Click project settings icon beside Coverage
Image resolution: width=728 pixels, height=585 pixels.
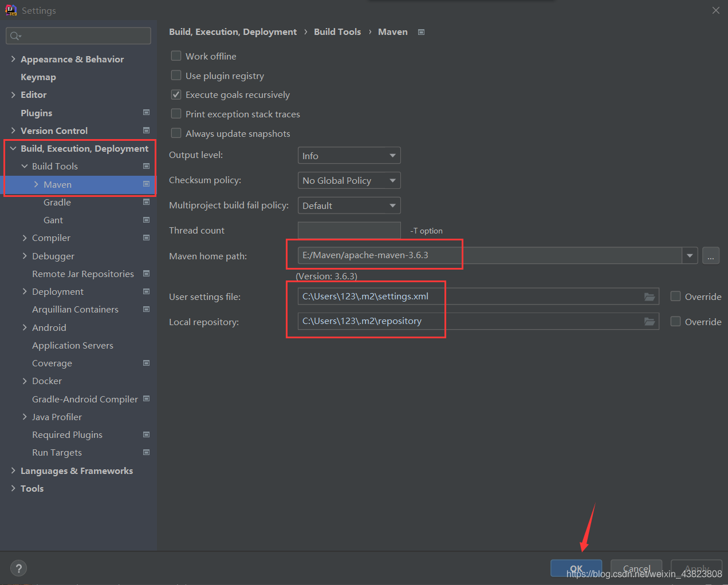[x=146, y=363]
